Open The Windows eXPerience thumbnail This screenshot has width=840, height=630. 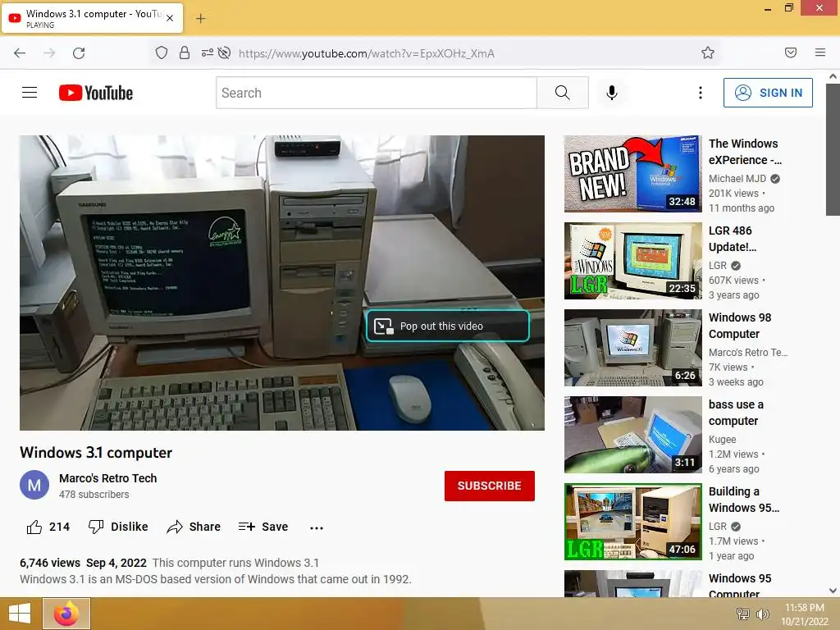tap(632, 174)
